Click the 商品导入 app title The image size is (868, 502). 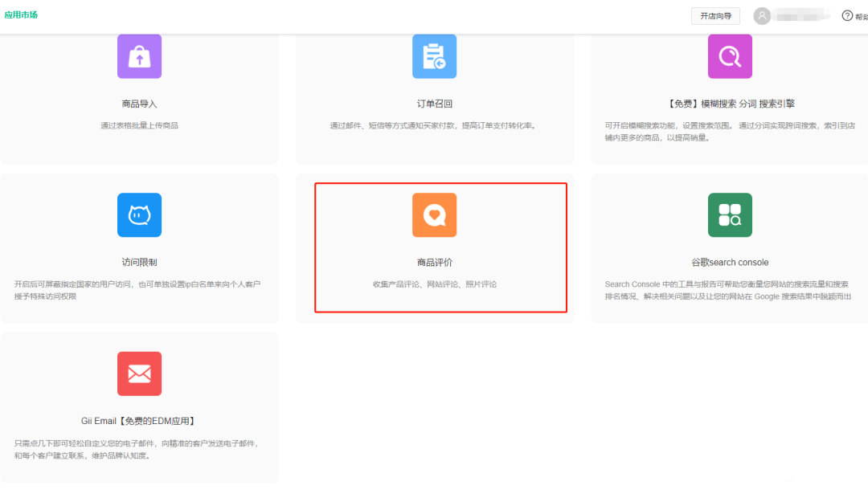point(139,104)
